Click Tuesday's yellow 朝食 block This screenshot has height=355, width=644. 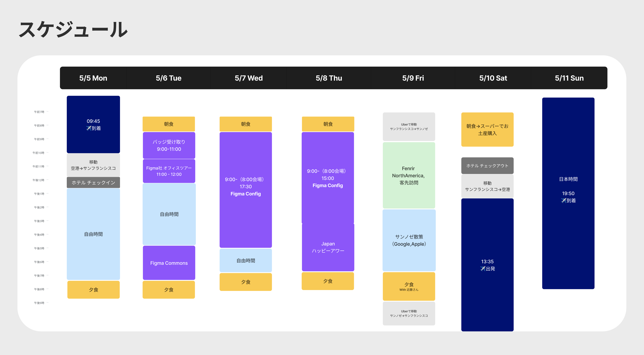click(x=169, y=124)
